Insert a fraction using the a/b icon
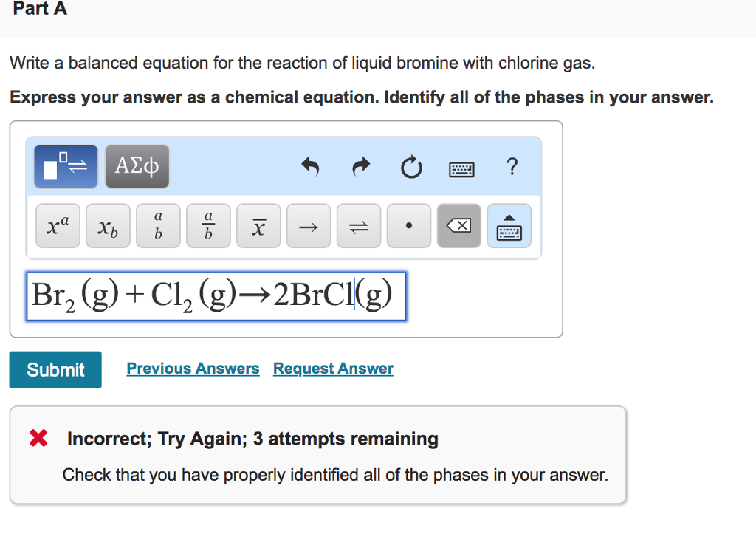 click(x=208, y=226)
